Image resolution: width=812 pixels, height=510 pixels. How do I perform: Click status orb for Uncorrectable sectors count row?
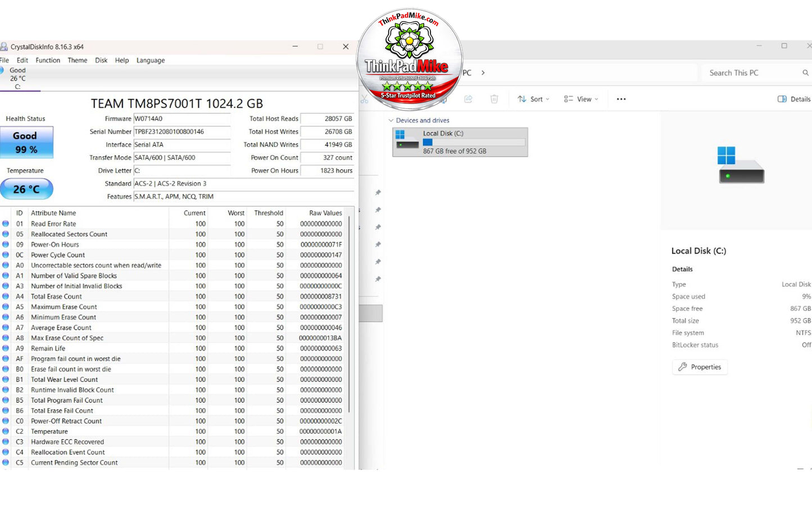[6, 265]
